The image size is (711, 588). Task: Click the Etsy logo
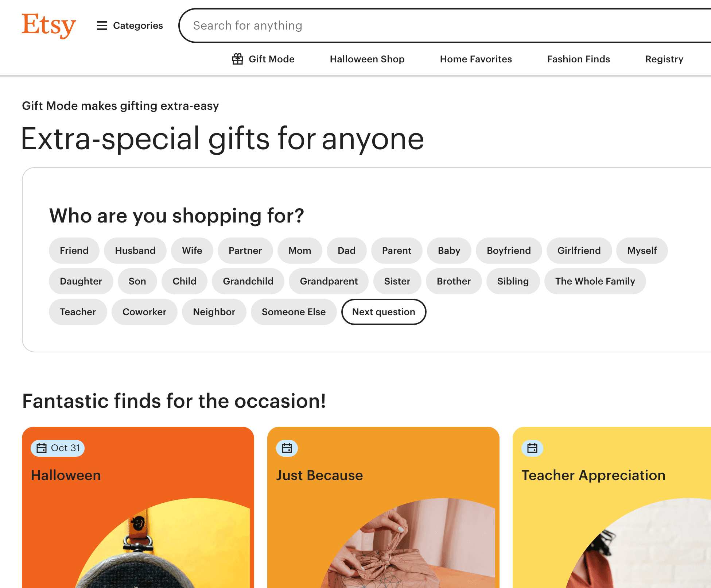coord(48,25)
